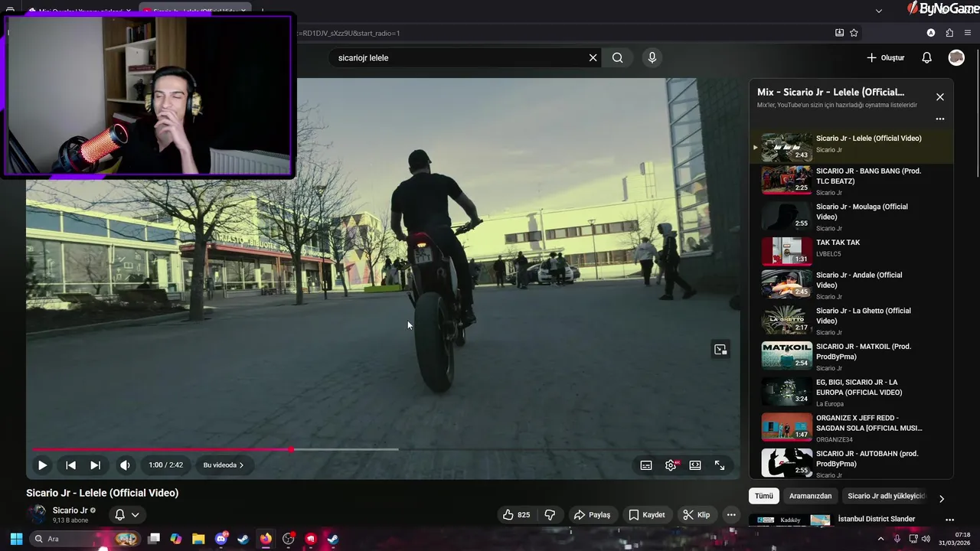Click the taskbar 'Ara' search box

[x=84, y=539]
